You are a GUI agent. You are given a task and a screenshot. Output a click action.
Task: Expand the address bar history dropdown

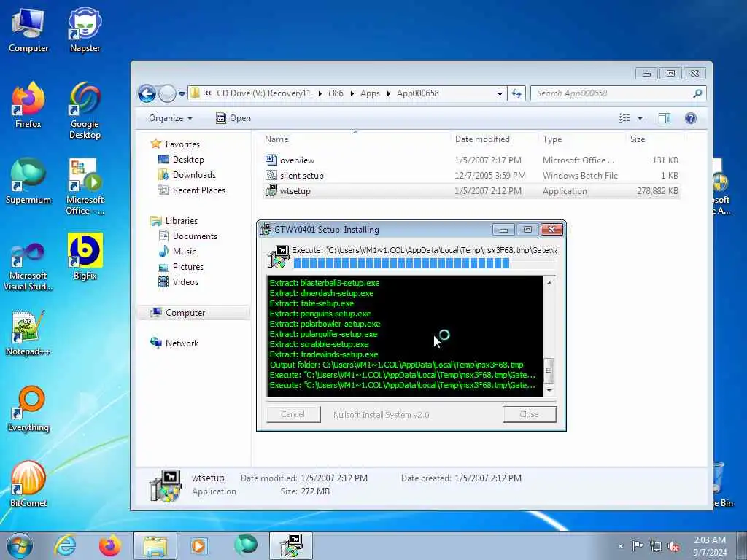[500, 93]
